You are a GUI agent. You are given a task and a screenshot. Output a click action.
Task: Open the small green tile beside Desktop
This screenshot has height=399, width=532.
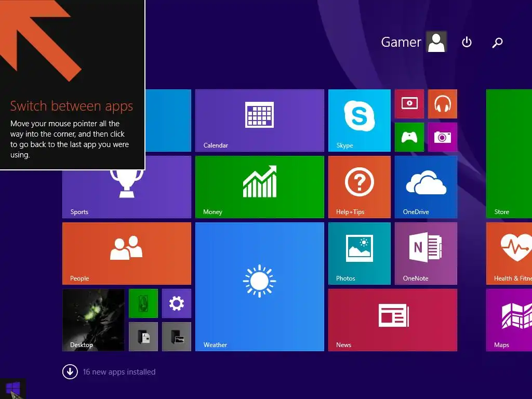point(143,303)
